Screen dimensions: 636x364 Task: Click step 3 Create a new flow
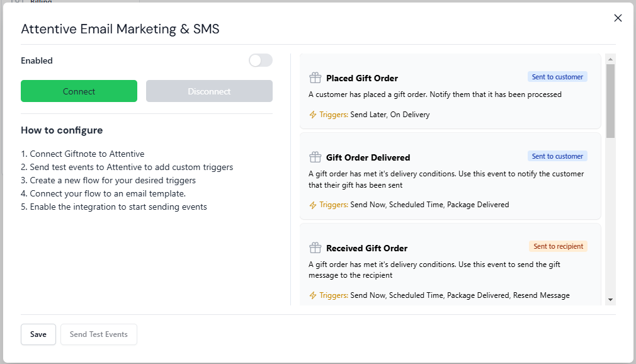108,180
